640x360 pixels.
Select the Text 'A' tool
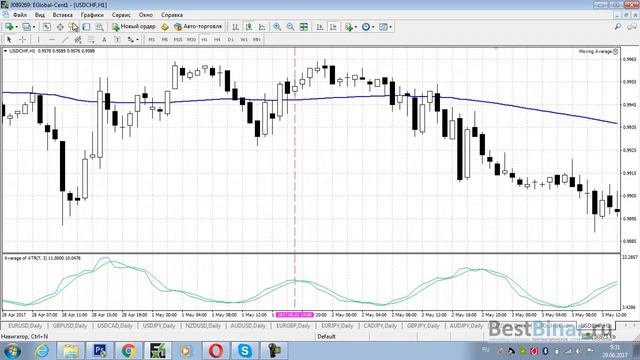click(x=104, y=40)
